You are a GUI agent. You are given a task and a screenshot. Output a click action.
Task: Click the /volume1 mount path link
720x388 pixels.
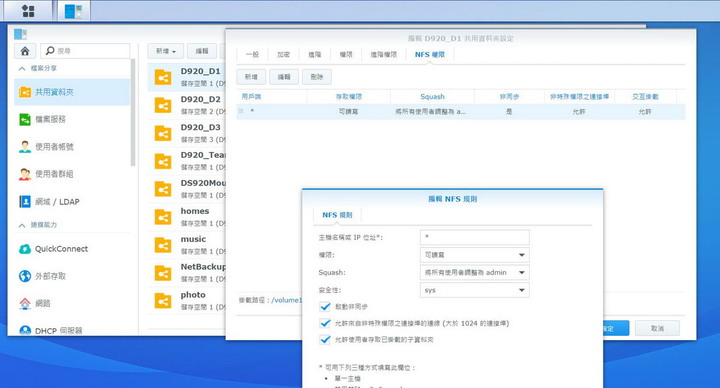pyautogui.click(x=287, y=300)
